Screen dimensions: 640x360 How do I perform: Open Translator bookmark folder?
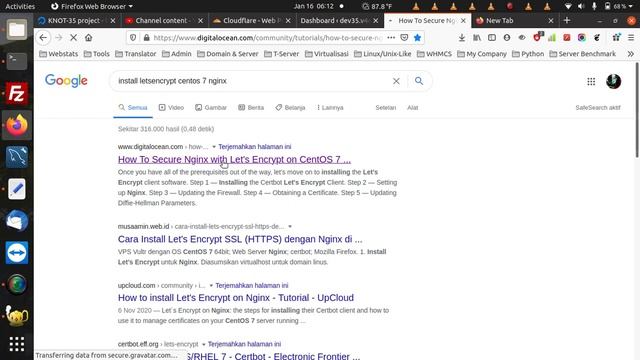click(x=136, y=54)
